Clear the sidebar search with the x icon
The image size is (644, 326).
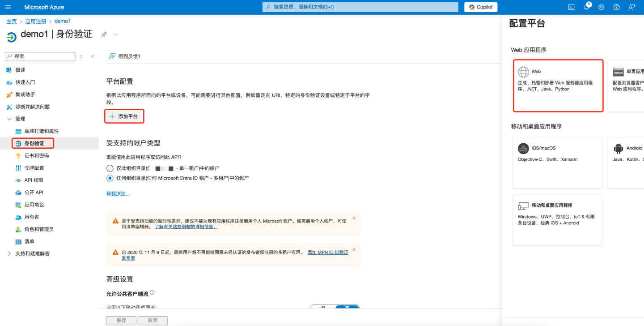[x=81, y=56]
